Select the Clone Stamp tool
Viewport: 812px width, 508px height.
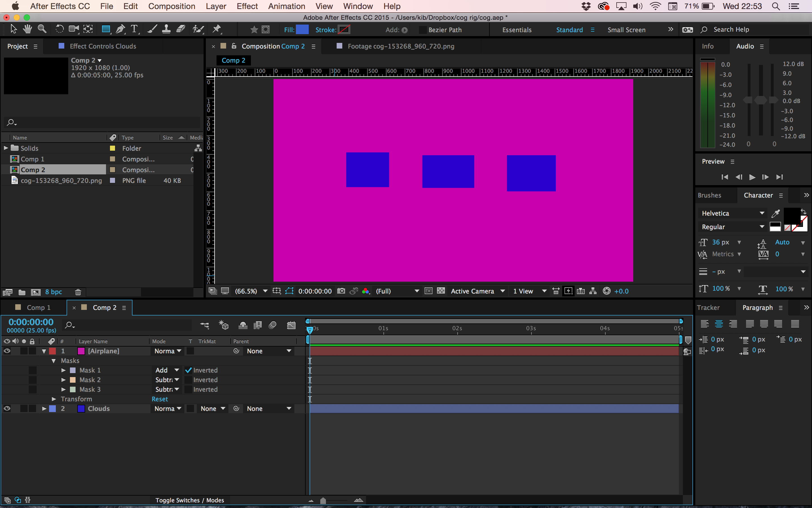click(x=166, y=29)
